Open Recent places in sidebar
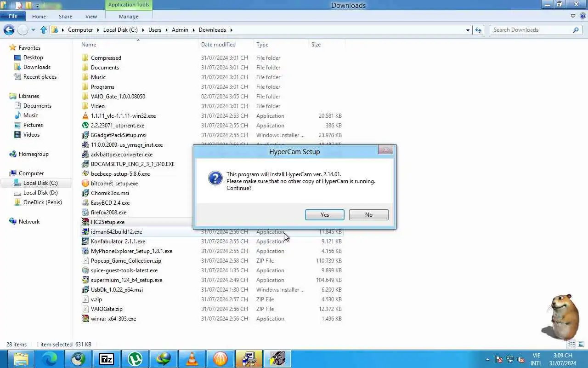This screenshot has width=588, height=368. point(40,77)
